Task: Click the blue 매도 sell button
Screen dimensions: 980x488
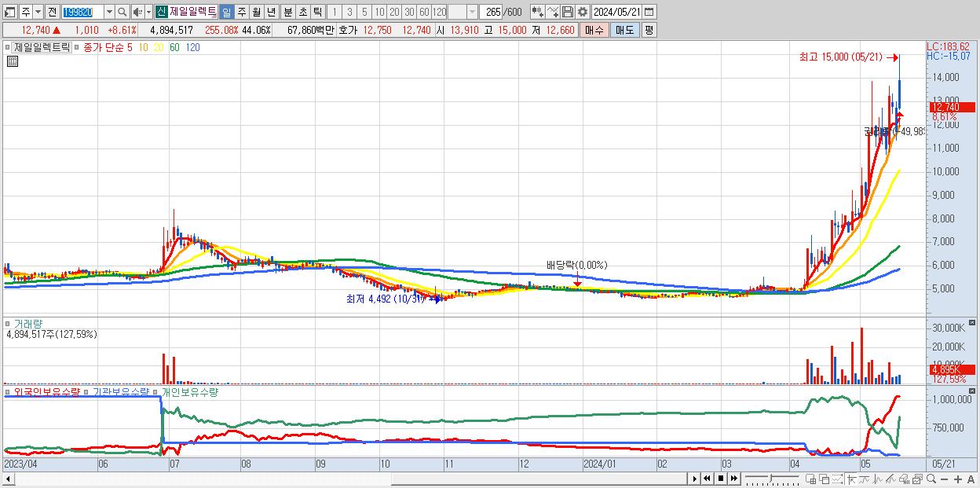Action: (x=624, y=30)
